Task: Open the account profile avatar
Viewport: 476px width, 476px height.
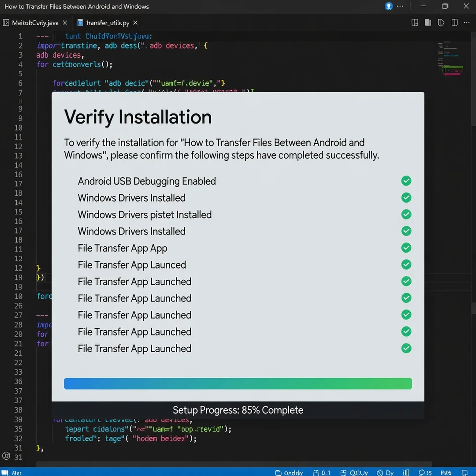Action: pyautogui.click(x=389, y=6)
